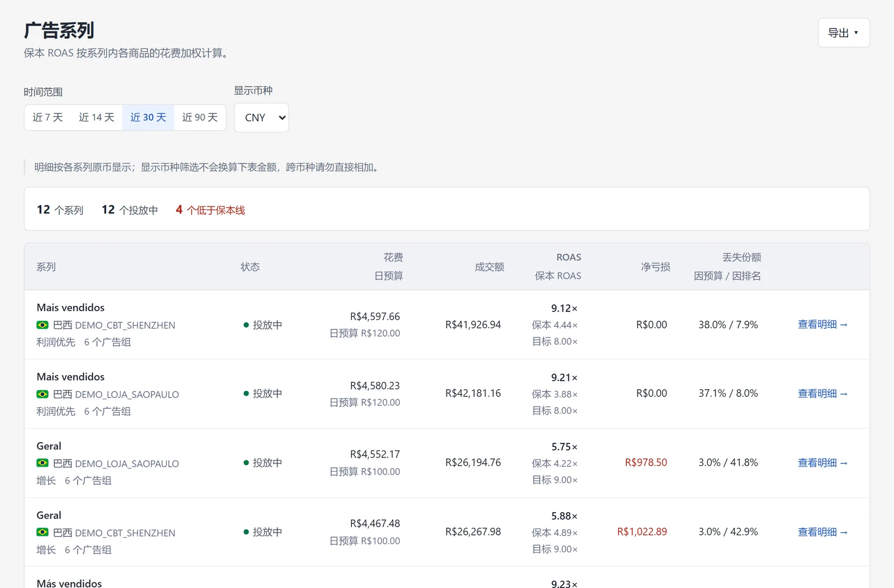Click Brazil flag icon for DEMO_LOJA_SAOPAULO Mais vendidos
The height and width of the screenshot is (588, 894).
[42, 394]
